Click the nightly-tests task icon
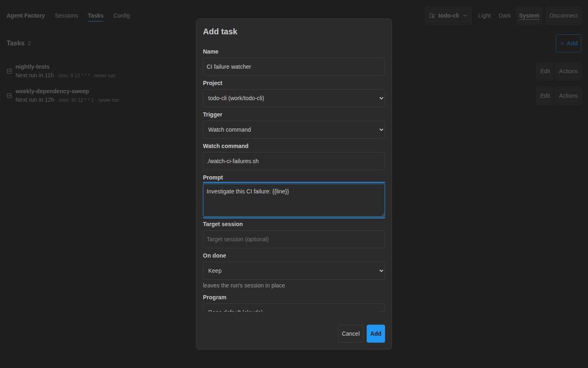The height and width of the screenshot is (368, 588). coord(9,71)
